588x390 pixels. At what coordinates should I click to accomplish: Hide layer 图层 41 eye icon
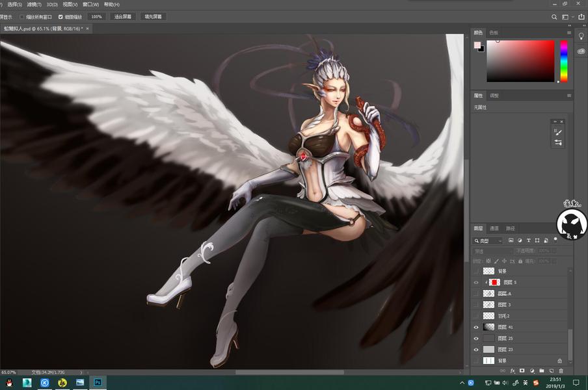[476, 327]
